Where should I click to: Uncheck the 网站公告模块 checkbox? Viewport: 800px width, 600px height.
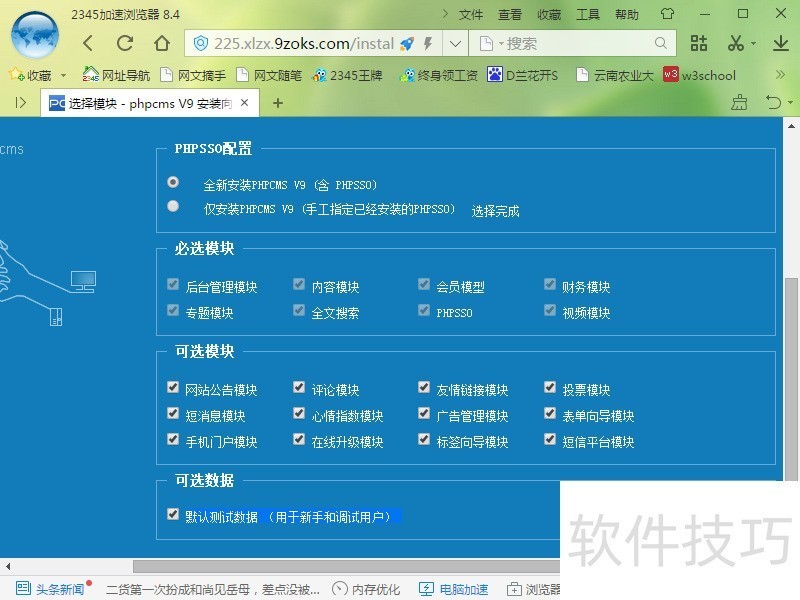174,387
